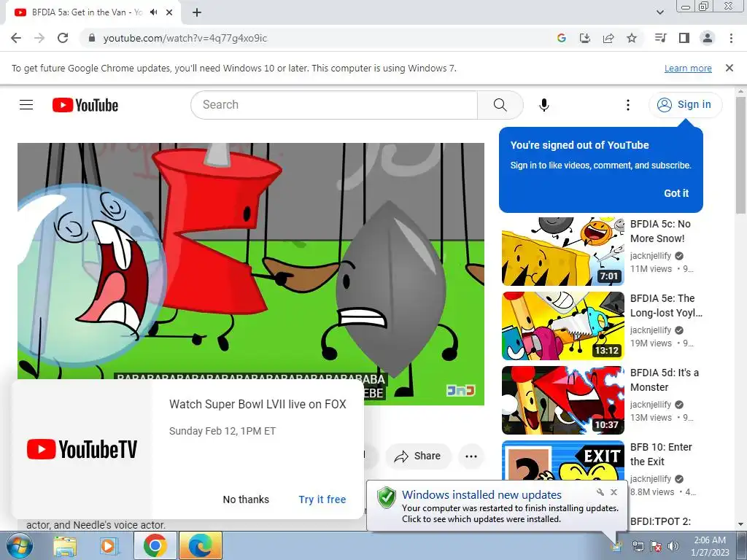Screen dimensions: 747x560
Task: Open the Learn more link
Action: (688, 68)
